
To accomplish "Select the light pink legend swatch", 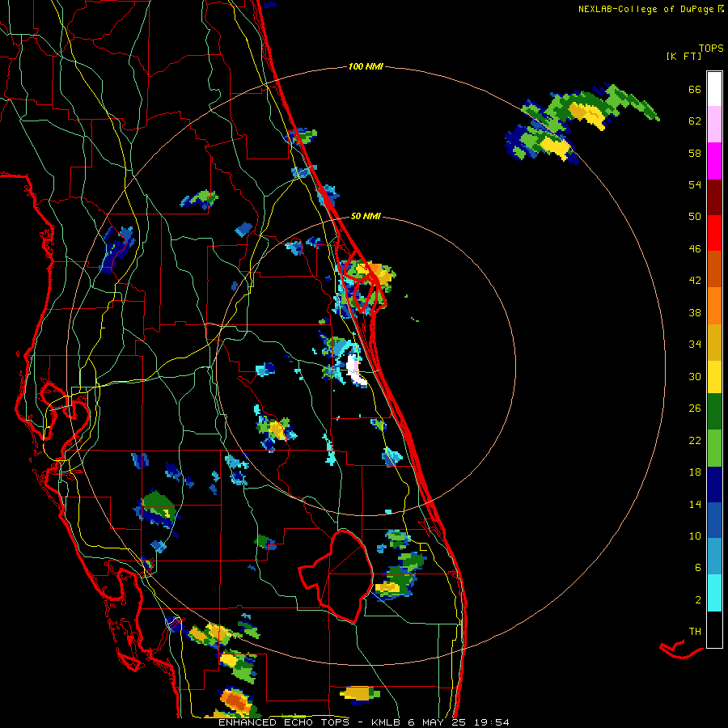I will click(x=714, y=124).
